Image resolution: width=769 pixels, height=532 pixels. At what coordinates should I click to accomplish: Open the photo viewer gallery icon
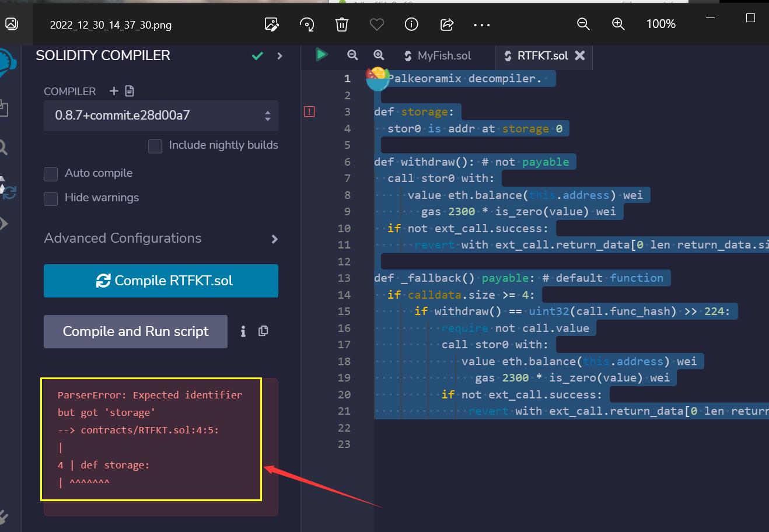click(12, 24)
